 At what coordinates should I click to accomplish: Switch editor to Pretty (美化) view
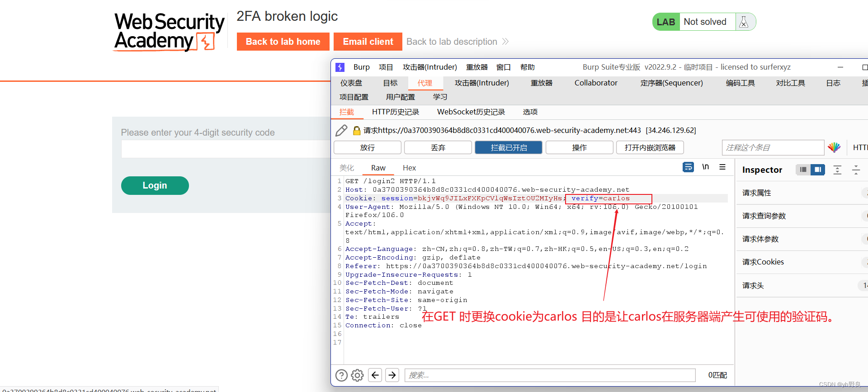[x=346, y=168]
